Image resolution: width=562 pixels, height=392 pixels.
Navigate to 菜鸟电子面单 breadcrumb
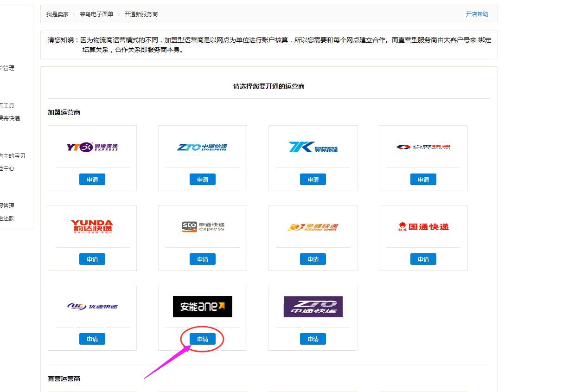click(x=96, y=14)
